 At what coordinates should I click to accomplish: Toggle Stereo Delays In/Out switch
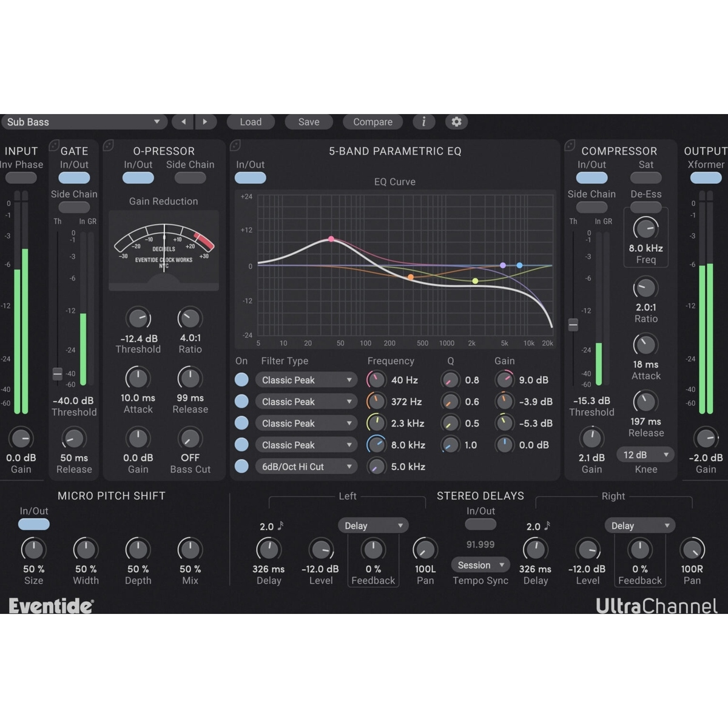point(480,524)
